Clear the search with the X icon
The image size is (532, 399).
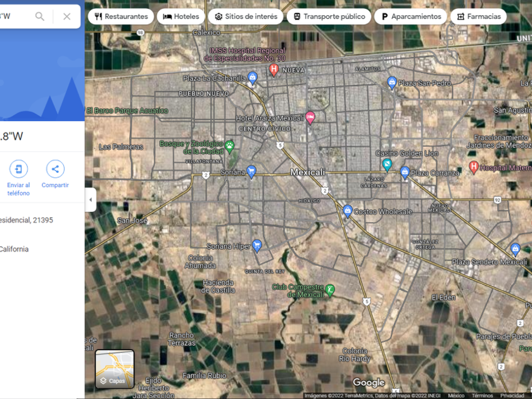coord(67,16)
